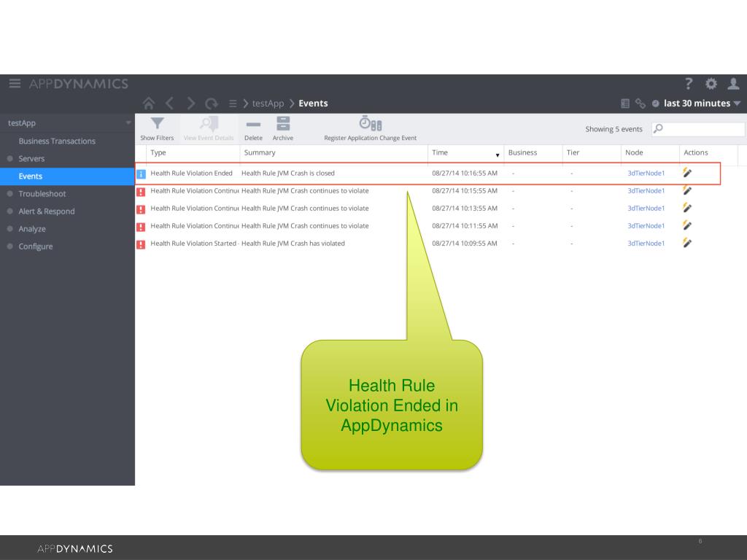Click the action pencil icon for the 10:16:55 AM event
Screen dimensions: 747x560
pyautogui.click(x=687, y=172)
